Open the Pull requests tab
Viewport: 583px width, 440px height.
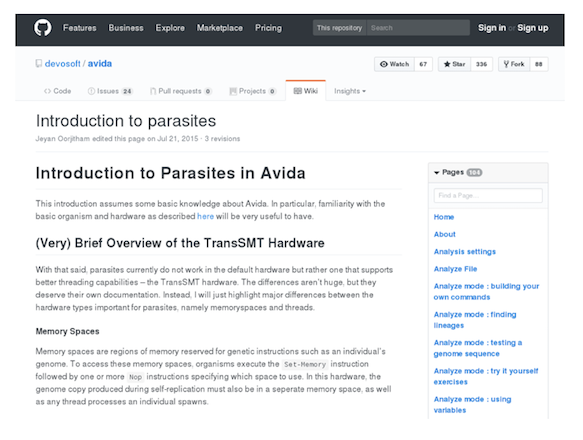click(181, 91)
